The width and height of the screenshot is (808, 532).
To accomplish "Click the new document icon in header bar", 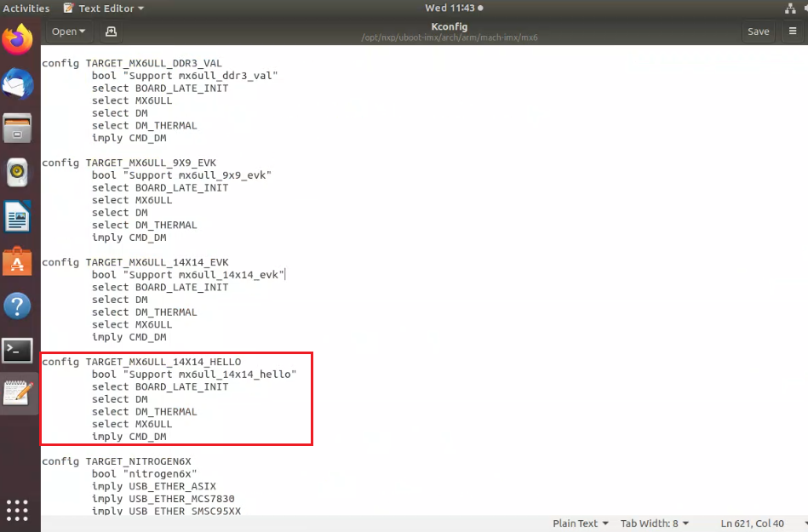I will coord(111,31).
